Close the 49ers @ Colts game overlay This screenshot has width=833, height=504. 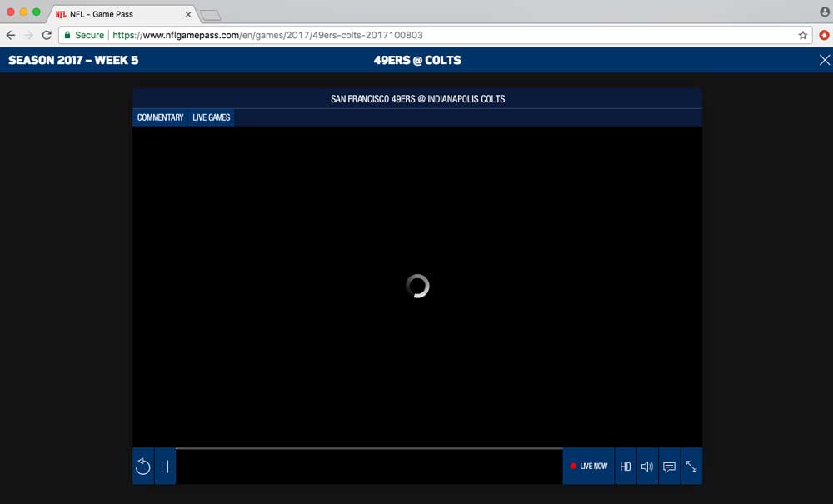pyautogui.click(x=824, y=60)
